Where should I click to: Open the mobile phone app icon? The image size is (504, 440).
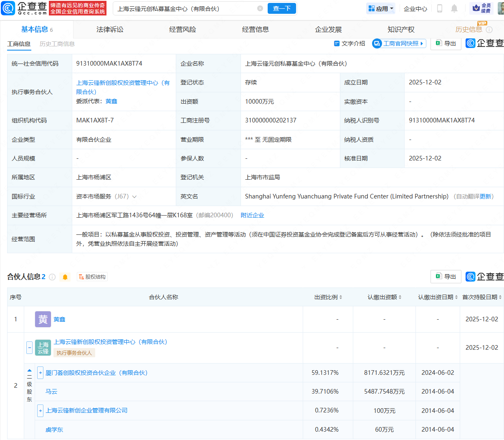coord(439,8)
